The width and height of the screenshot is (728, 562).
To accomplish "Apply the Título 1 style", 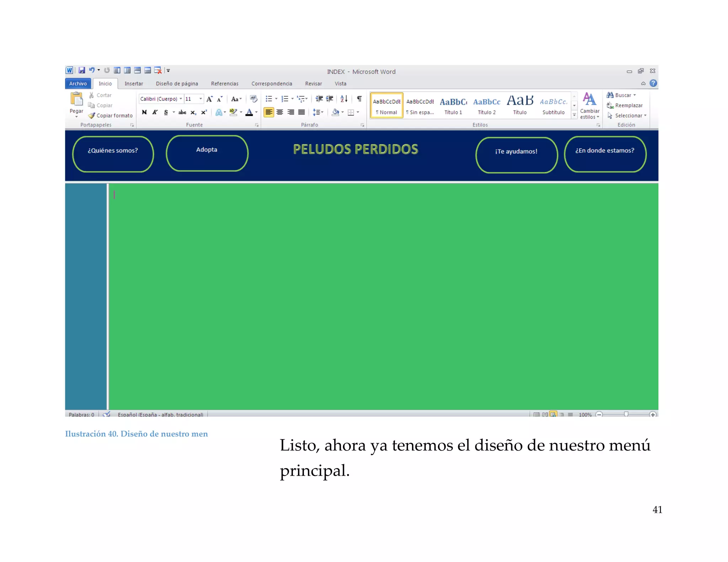I will [x=453, y=106].
